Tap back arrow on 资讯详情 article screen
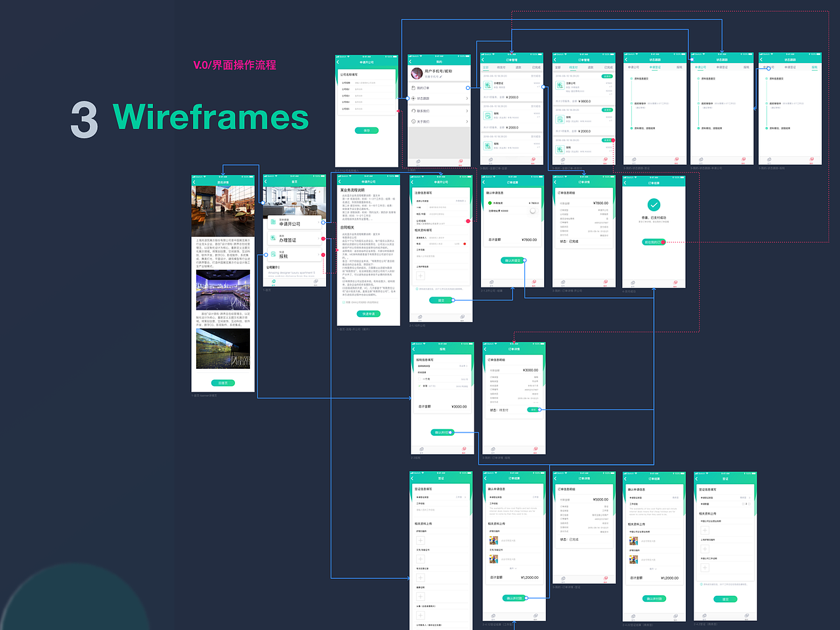The image size is (840, 630). pyautogui.click(x=194, y=182)
